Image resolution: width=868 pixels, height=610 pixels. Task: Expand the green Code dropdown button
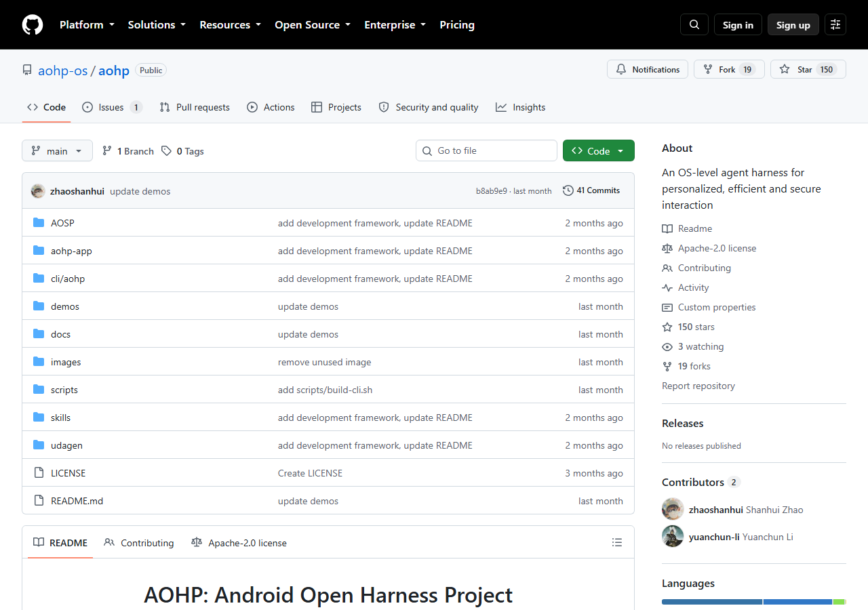[x=599, y=150]
